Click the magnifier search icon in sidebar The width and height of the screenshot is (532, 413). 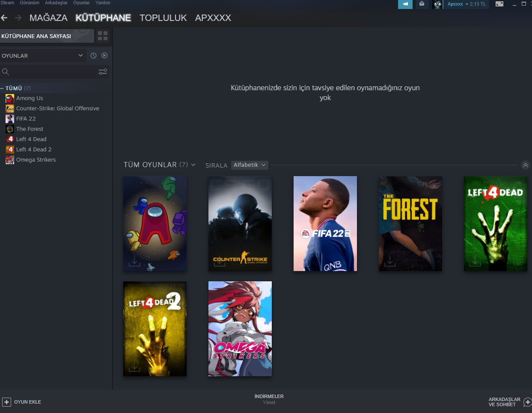click(6, 72)
